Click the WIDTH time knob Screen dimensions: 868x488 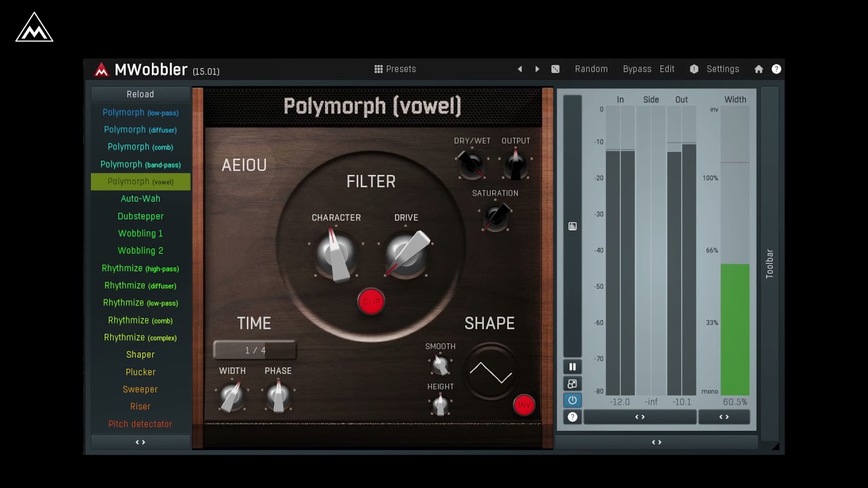click(231, 396)
